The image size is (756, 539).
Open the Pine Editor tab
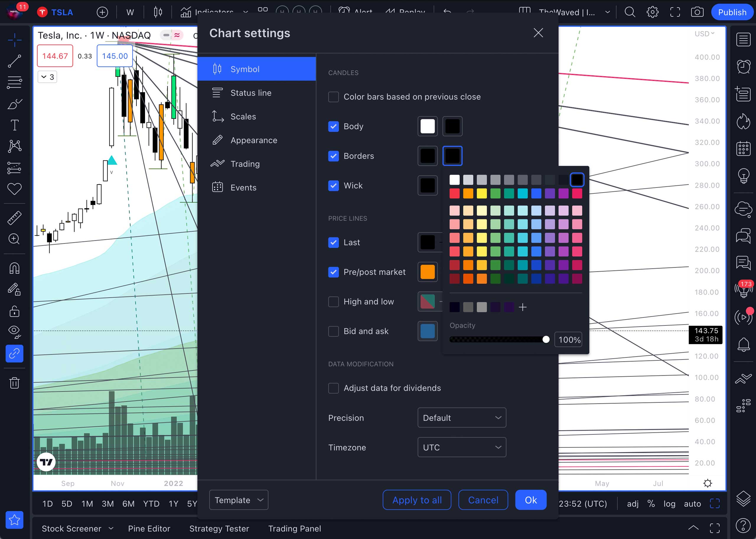(149, 528)
